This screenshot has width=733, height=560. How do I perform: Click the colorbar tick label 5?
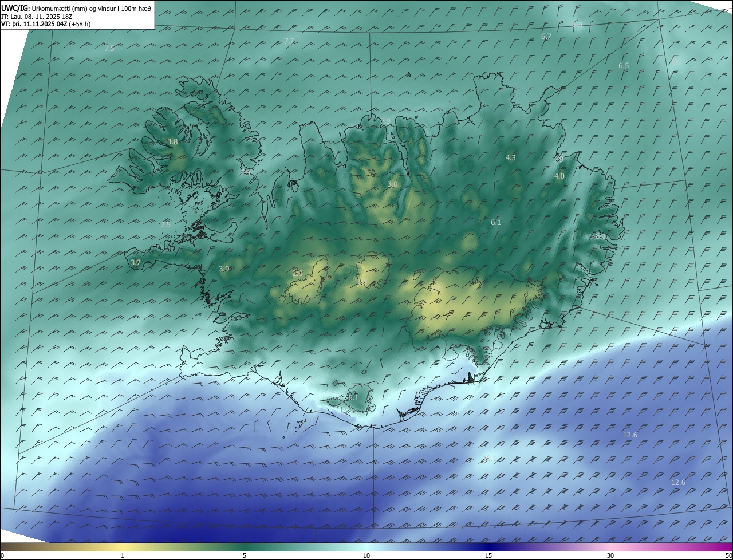[245, 555]
